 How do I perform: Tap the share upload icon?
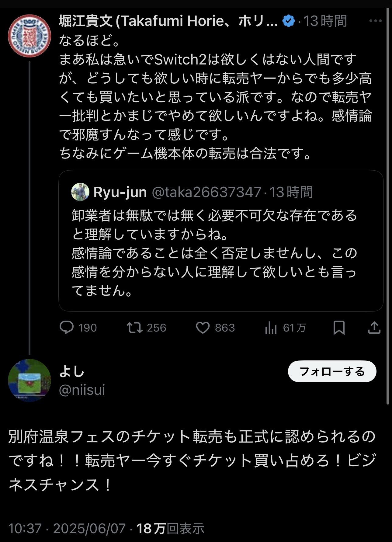[x=374, y=328]
